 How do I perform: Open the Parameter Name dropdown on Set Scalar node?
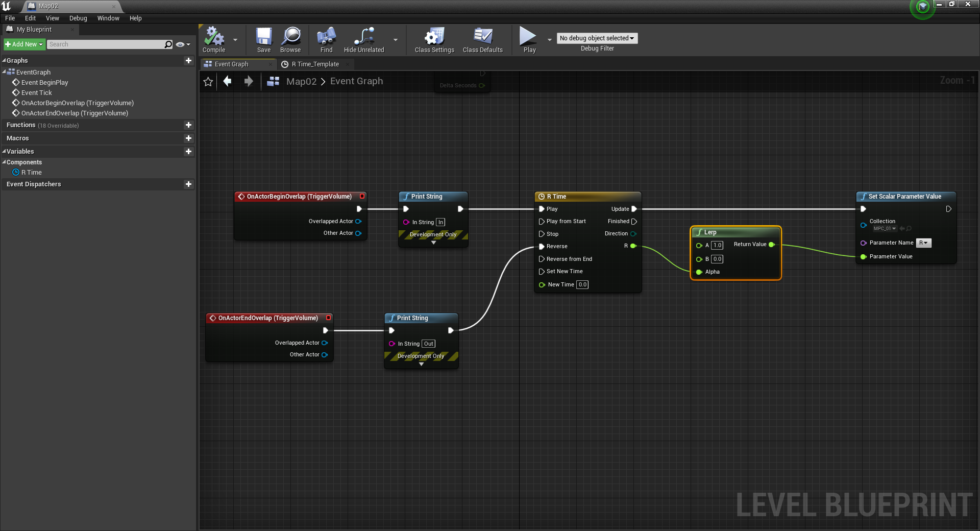coord(923,243)
